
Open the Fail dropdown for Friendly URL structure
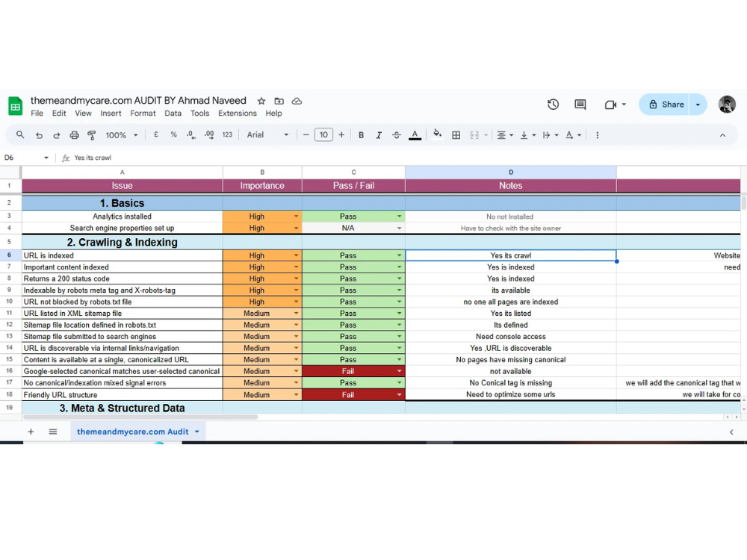click(x=399, y=395)
